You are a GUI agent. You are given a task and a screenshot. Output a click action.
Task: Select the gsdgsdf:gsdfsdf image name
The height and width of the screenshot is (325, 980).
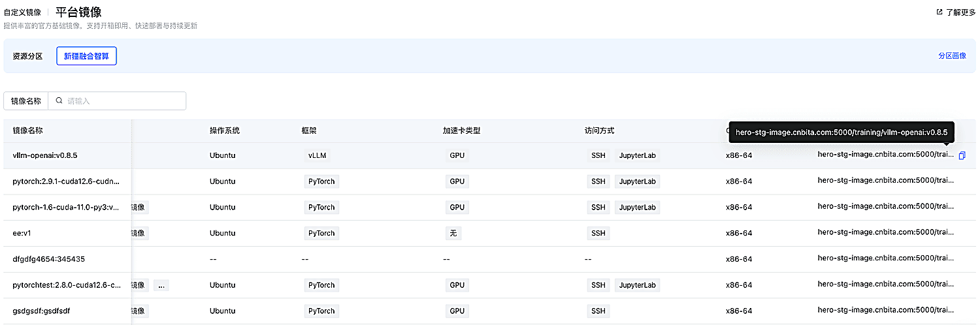click(41, 311)
